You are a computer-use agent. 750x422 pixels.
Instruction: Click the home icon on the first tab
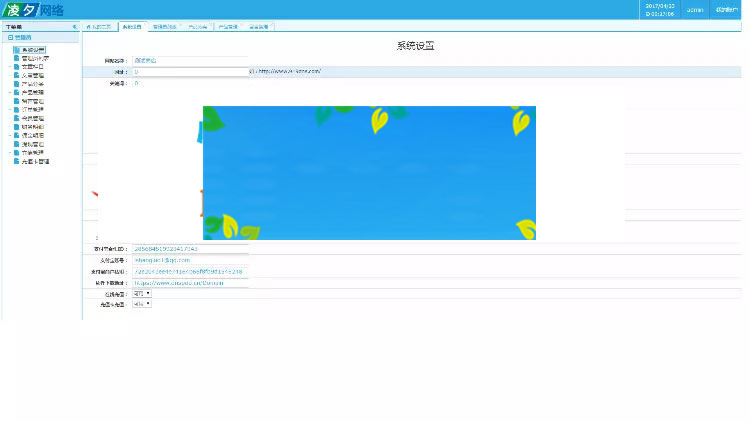(88, 26)
